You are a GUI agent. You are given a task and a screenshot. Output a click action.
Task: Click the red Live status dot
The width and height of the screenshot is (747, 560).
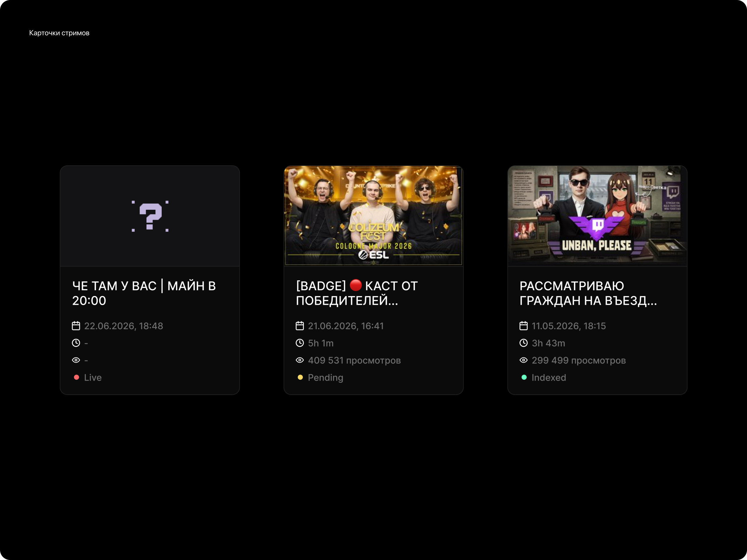[76, 377]
